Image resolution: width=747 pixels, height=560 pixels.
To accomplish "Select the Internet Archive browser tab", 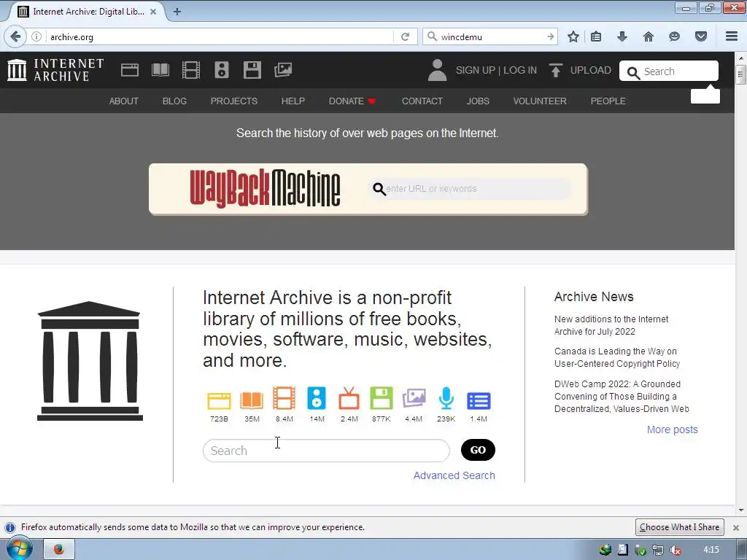I will tap(88, 12).
